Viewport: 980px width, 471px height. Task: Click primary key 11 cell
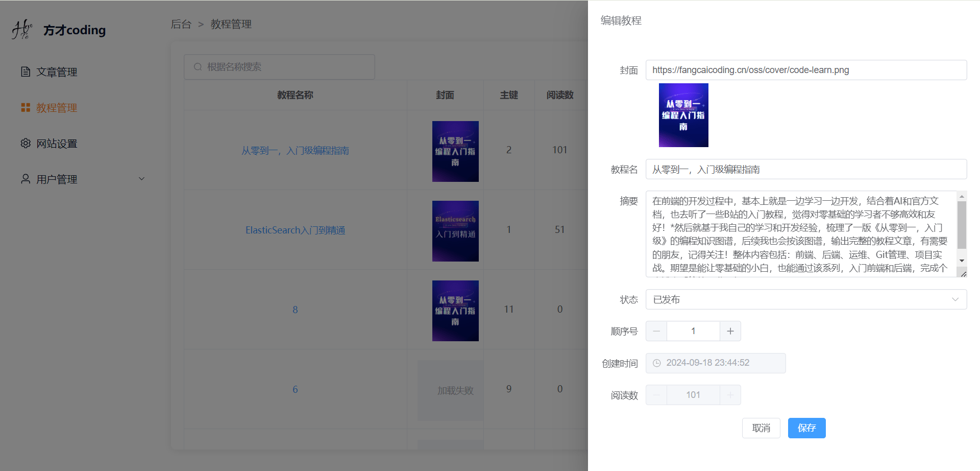click(509, 309)
